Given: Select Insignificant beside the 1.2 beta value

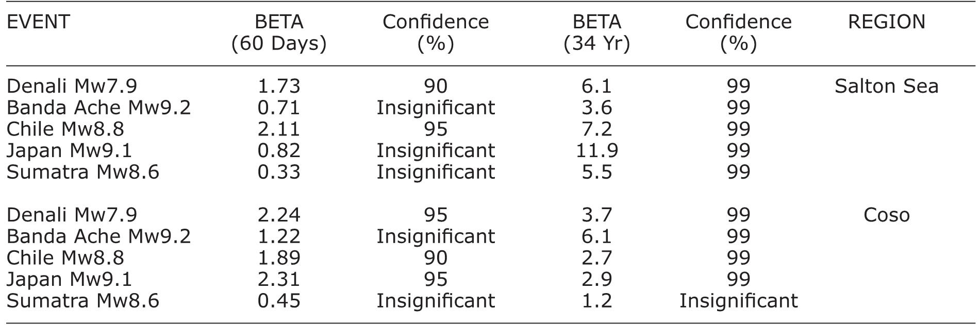Looking at the screenshot, I should [738, 301].
